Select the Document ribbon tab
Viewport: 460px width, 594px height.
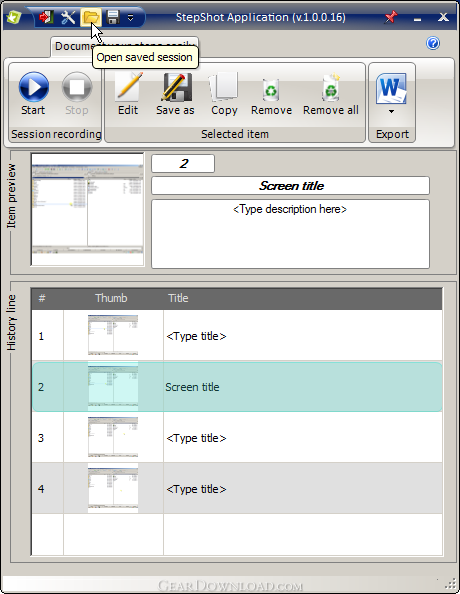[x=72, y=46]
